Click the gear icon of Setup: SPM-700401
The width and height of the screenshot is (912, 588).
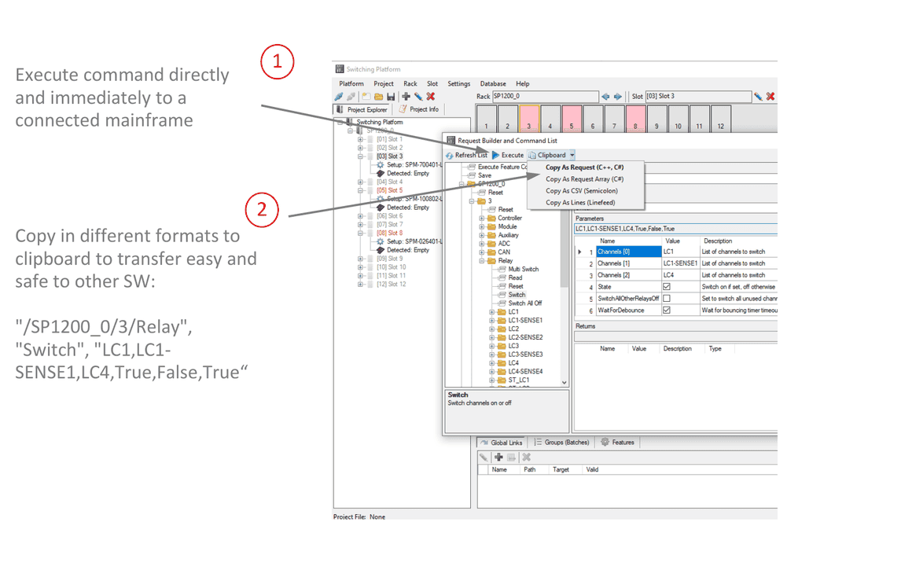click(381, 165)
